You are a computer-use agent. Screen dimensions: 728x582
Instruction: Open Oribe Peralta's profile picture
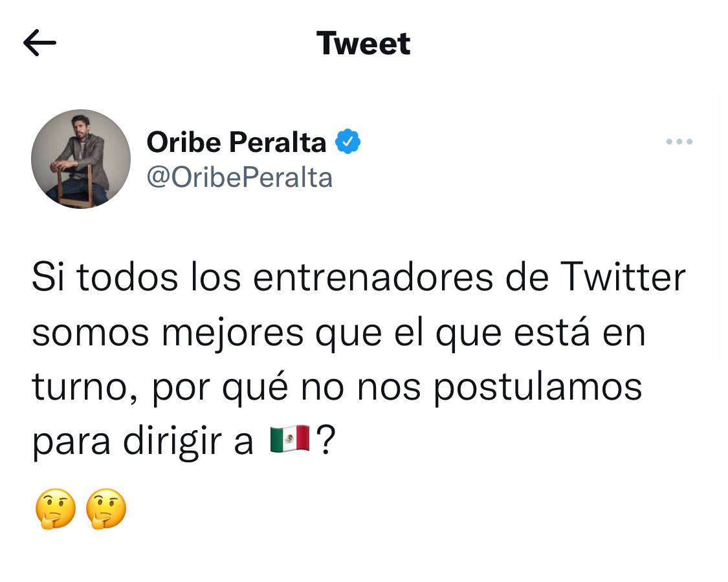81,159
